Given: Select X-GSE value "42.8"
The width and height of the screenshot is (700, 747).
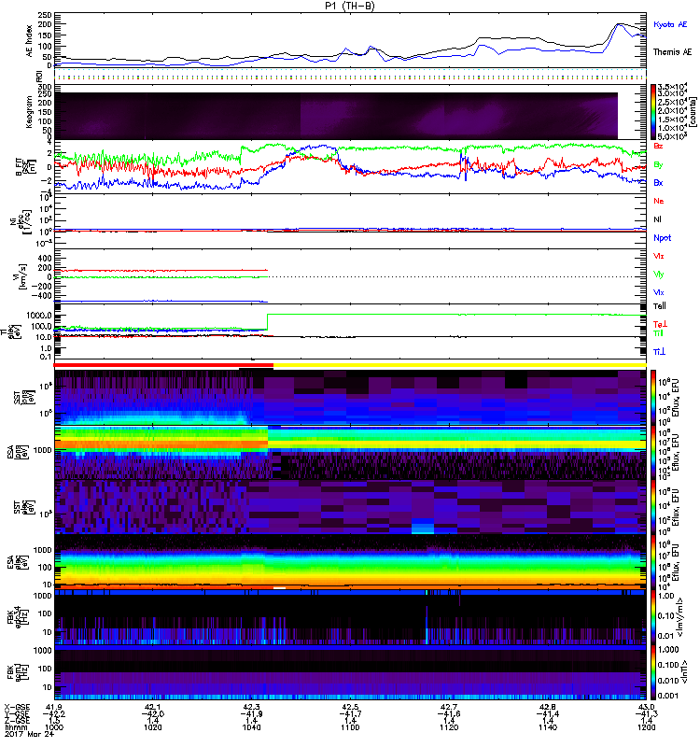Looking at the screenshot, I should (x=548, y=707).
